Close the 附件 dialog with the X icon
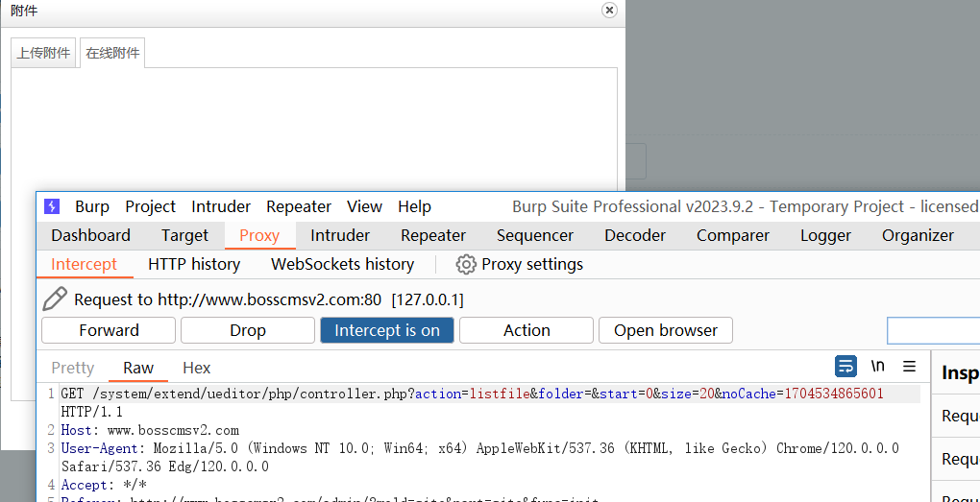Screen dimensions: 980x502 [609, 10]
